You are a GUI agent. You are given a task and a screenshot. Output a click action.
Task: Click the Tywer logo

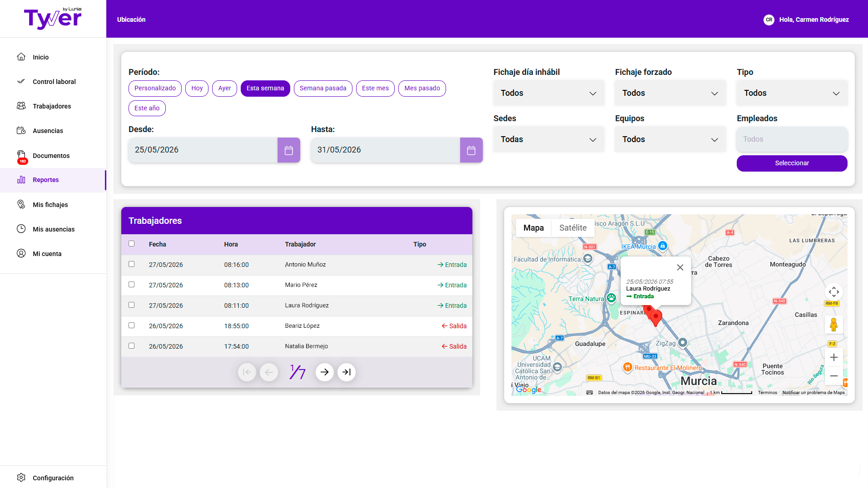[x=53, y=19]
